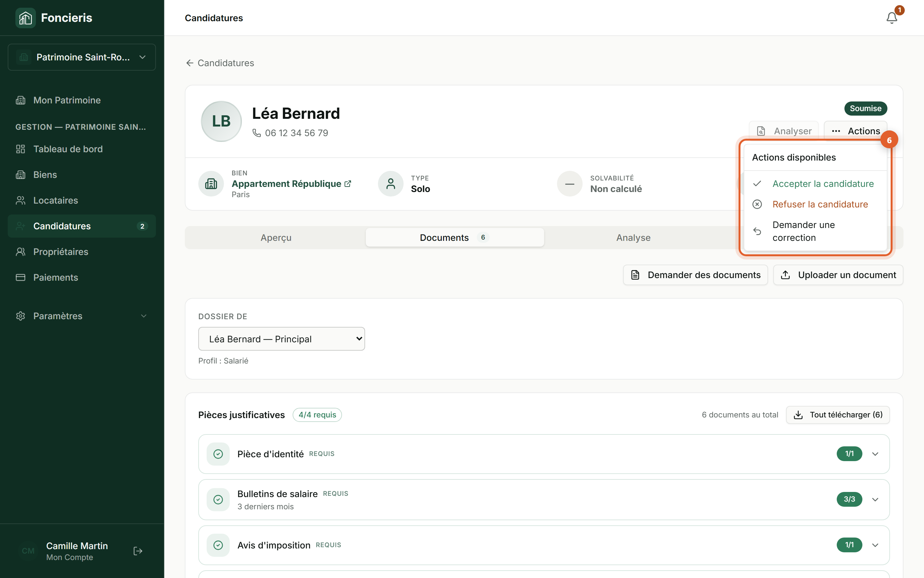Switch to the Documents tab

coord(455,237)
